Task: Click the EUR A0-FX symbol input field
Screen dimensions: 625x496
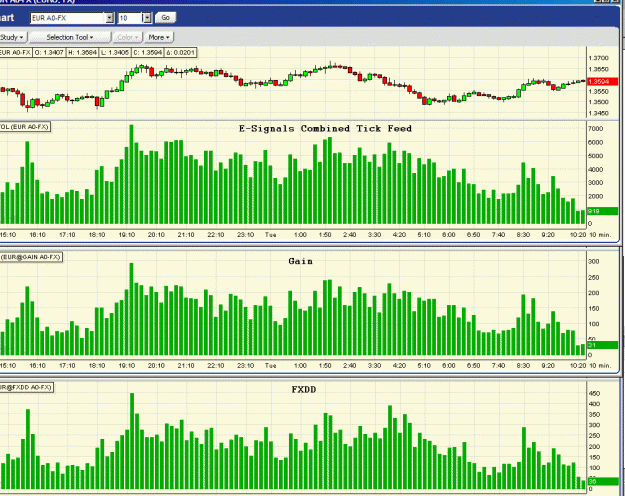Action: pyautogui.click(x=68, y=18)
